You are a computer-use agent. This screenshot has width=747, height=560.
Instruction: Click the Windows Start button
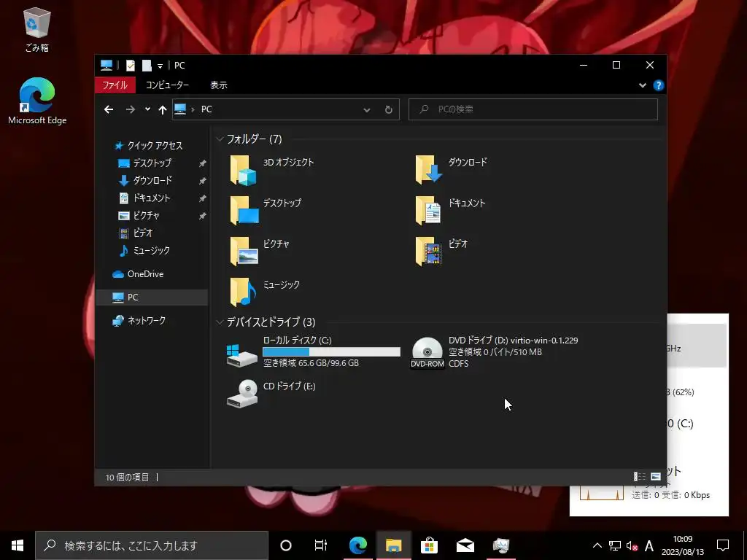point(18,545)
